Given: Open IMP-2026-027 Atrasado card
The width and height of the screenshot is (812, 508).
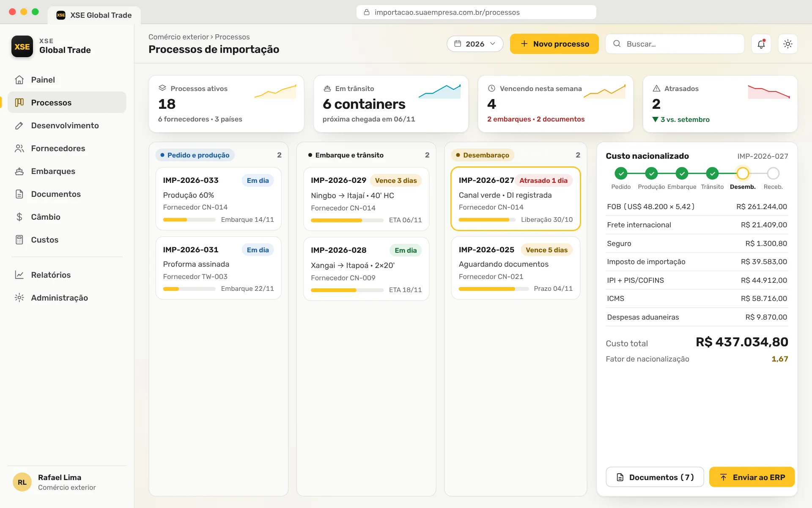Looking at the screenshot, I should 516,199.
